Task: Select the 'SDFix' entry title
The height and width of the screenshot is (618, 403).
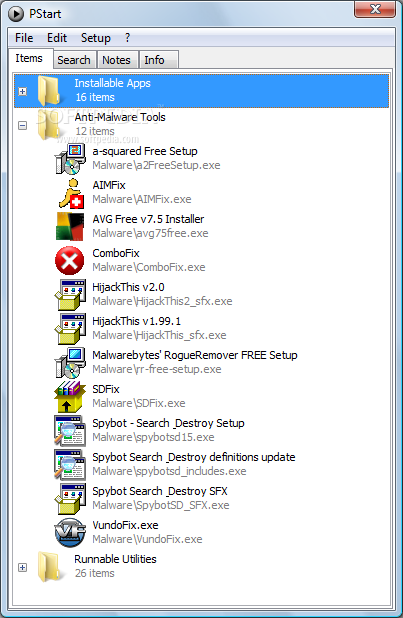Action: [106, 389]
